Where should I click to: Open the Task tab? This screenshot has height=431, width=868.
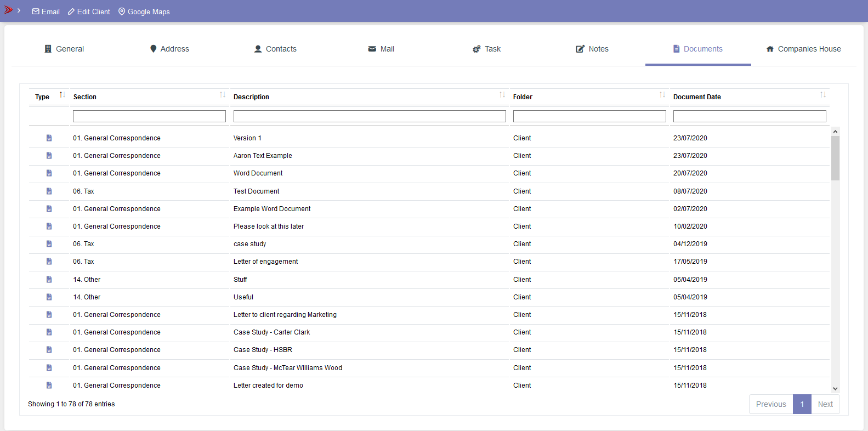(x=486, y=49)
